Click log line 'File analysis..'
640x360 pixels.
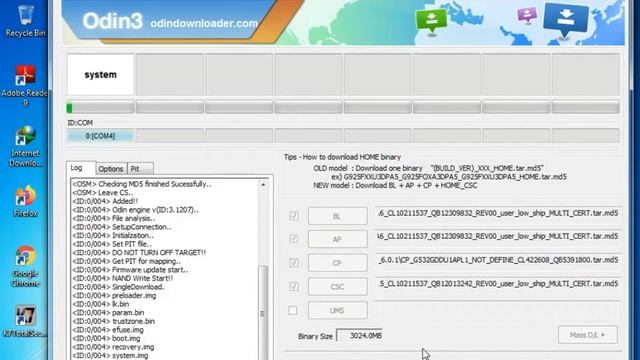coord(114,218)
